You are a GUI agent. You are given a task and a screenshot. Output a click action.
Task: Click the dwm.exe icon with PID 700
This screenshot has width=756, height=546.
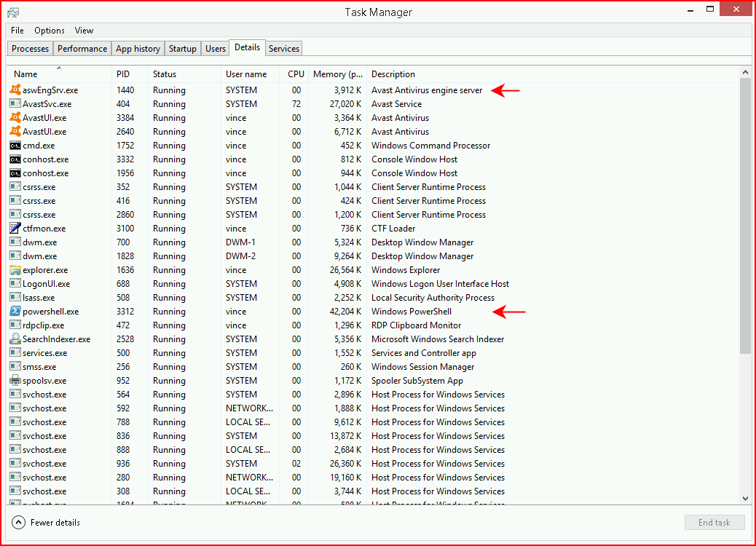coord(15,242)
